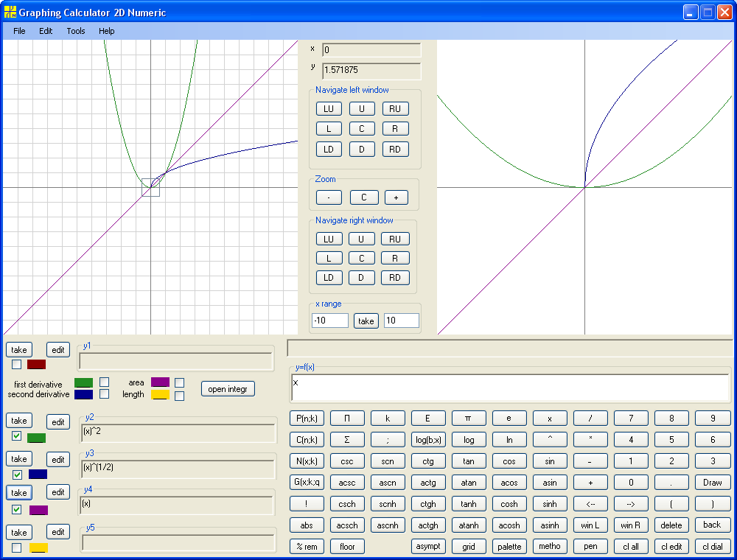Click the abs function button

pos(307,525)
